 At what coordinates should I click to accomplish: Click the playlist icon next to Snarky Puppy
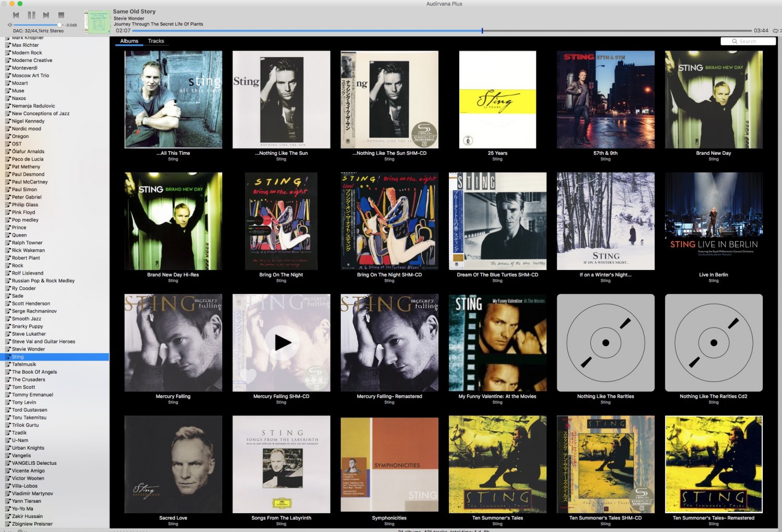pyautogui.click(x=7, y=326)
